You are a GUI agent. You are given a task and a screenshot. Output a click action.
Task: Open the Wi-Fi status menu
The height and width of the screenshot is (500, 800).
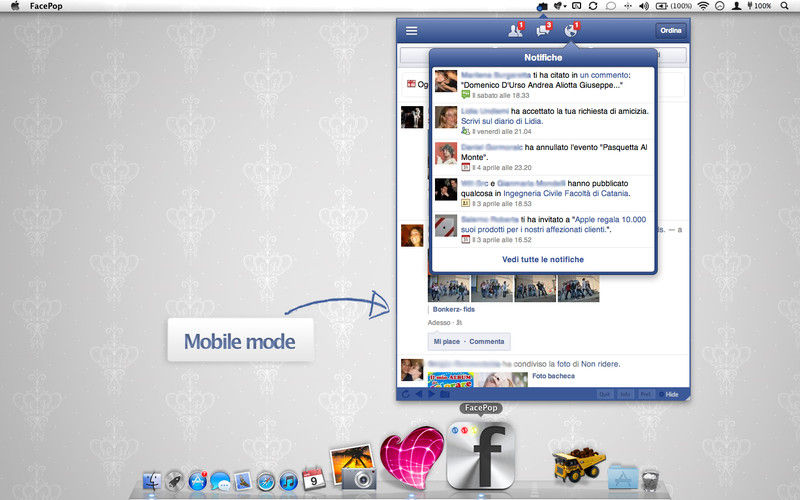(704, 6)
